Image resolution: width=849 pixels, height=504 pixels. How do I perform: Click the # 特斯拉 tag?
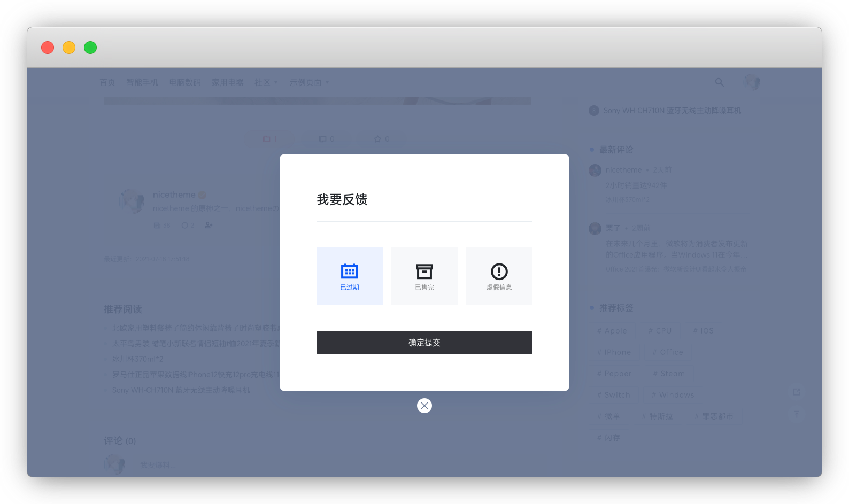(x=658, y=416)
